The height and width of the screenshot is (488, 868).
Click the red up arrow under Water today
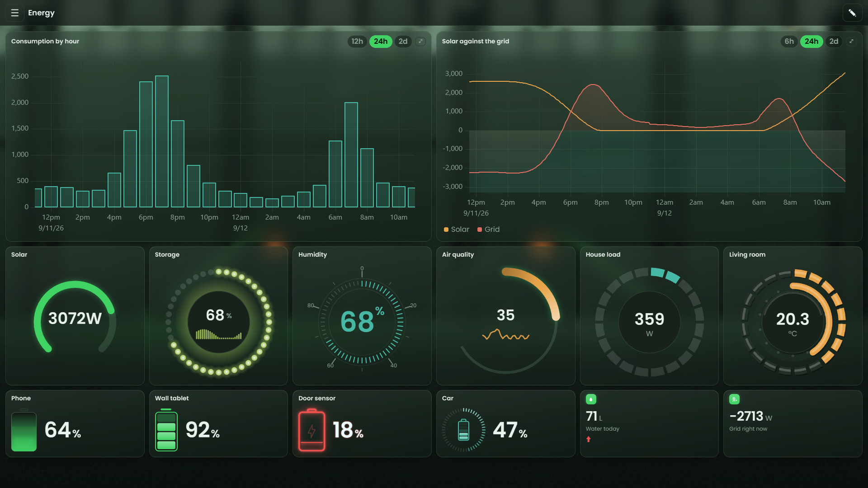pos(588,439)
